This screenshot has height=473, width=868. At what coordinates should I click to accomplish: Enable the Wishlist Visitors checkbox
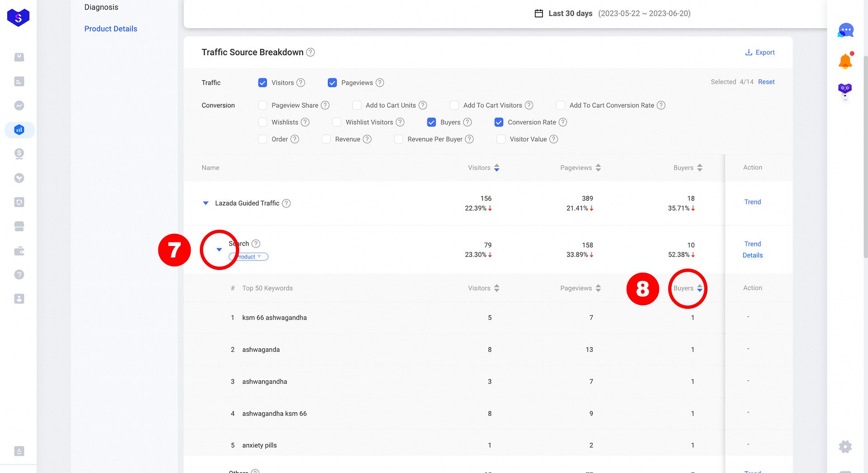pos(337,122)
